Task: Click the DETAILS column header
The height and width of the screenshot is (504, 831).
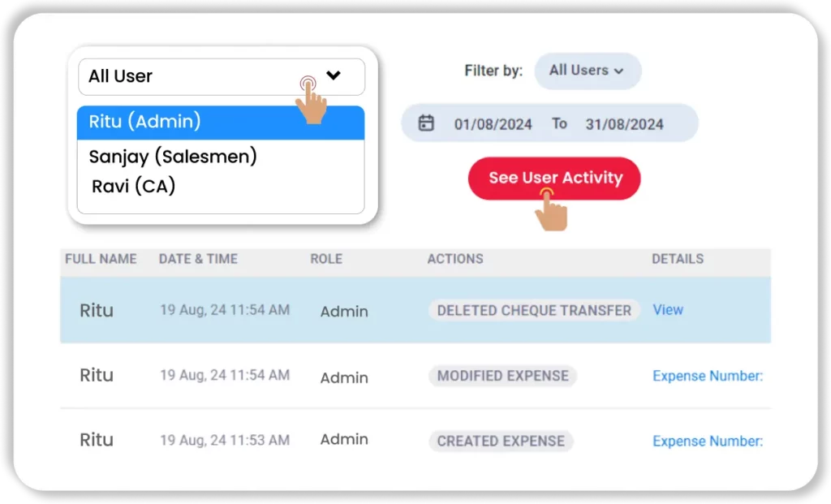Action: [x=677, y=259]
